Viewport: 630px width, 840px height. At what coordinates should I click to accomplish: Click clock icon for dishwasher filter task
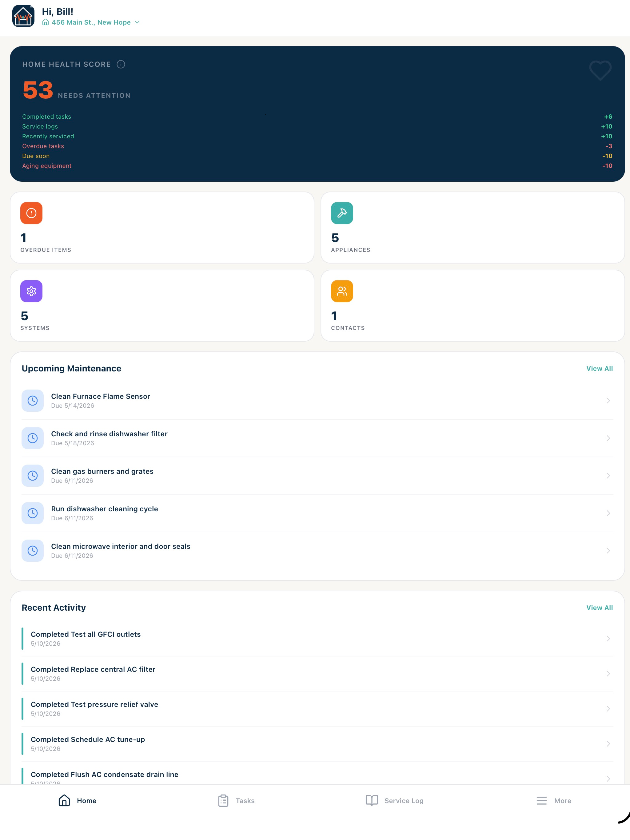[x=33, y=438]
